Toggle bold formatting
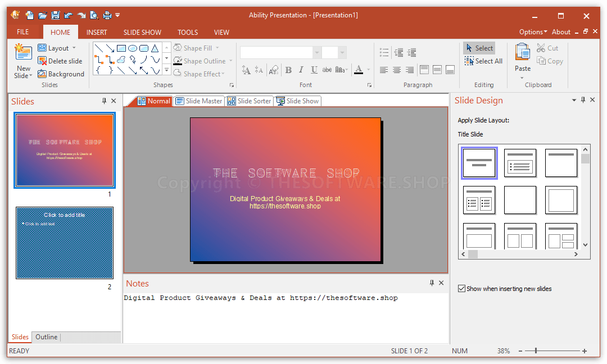This screenshot has height=364, width=607. (288, 70)
